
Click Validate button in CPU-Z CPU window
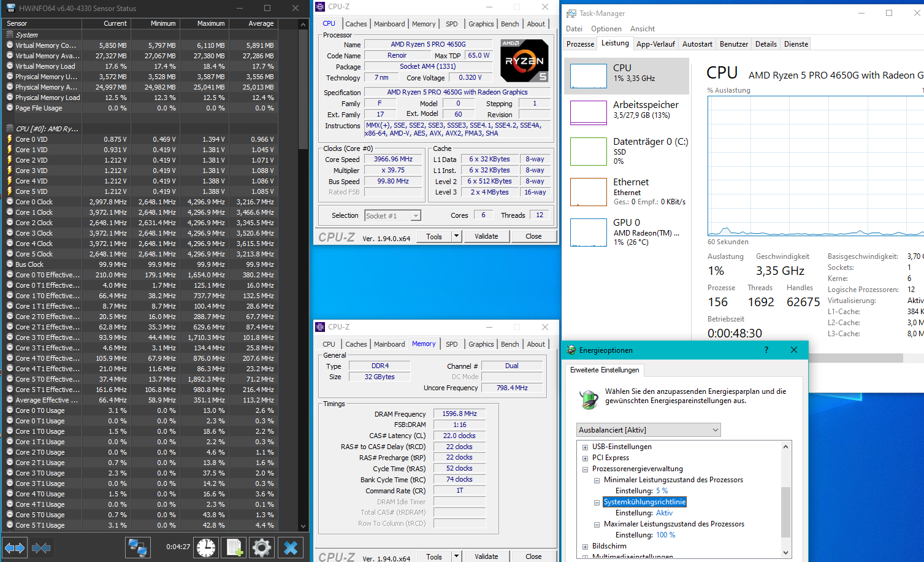coord(486,236)
